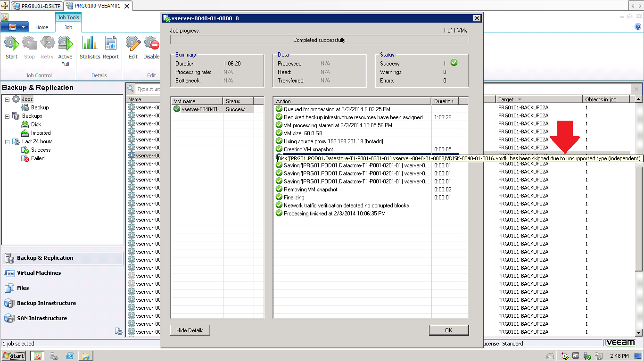Select Failed under Last 24 hours
Screen dimensions: 644x362
coord(38,158)
